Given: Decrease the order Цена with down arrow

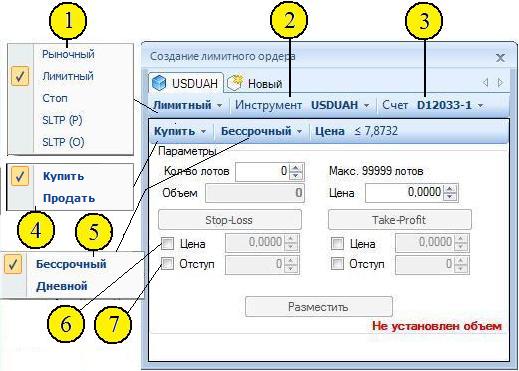Looking at the screenshot, I should pos(450,197).
